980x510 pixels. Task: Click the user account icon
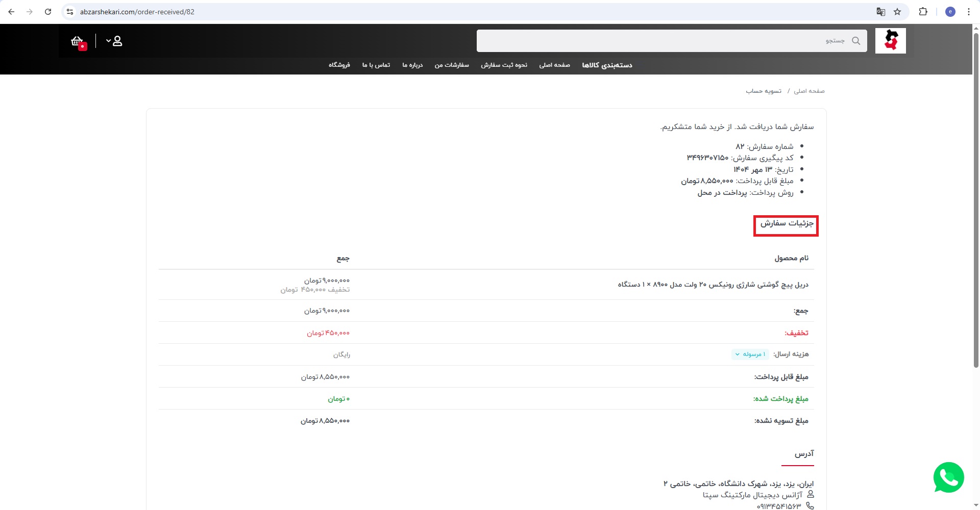tap(117, 41)
